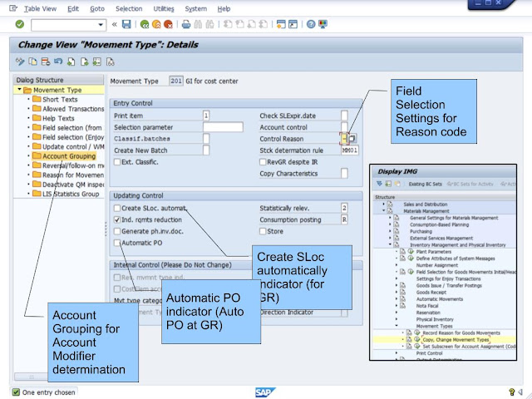Open Short Texts folder in Dialog Structure
Viewport: 532px width, 399px height.
point(60,100)
